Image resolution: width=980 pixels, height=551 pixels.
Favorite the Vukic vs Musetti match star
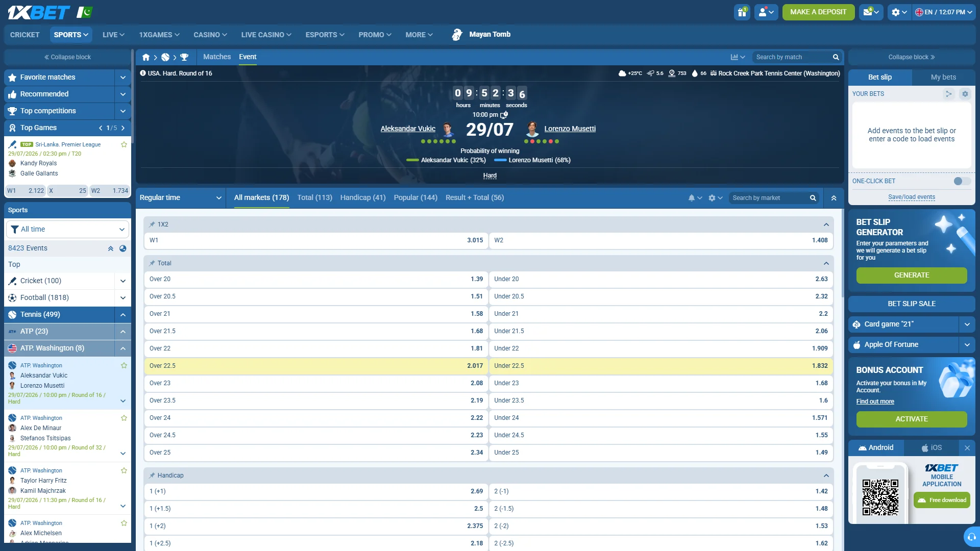point(124,365)
